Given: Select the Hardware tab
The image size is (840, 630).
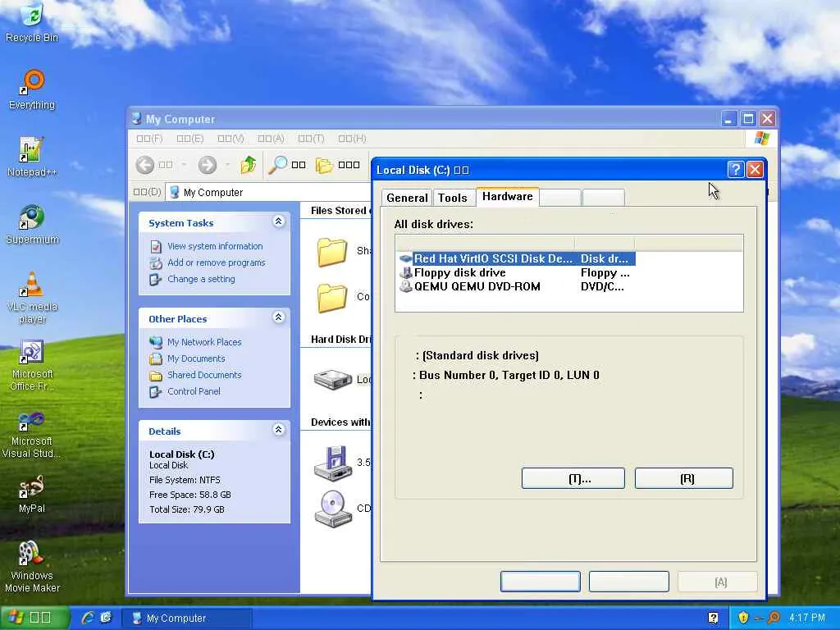Looking at the screenshot, I should click(x=507, y=196).
